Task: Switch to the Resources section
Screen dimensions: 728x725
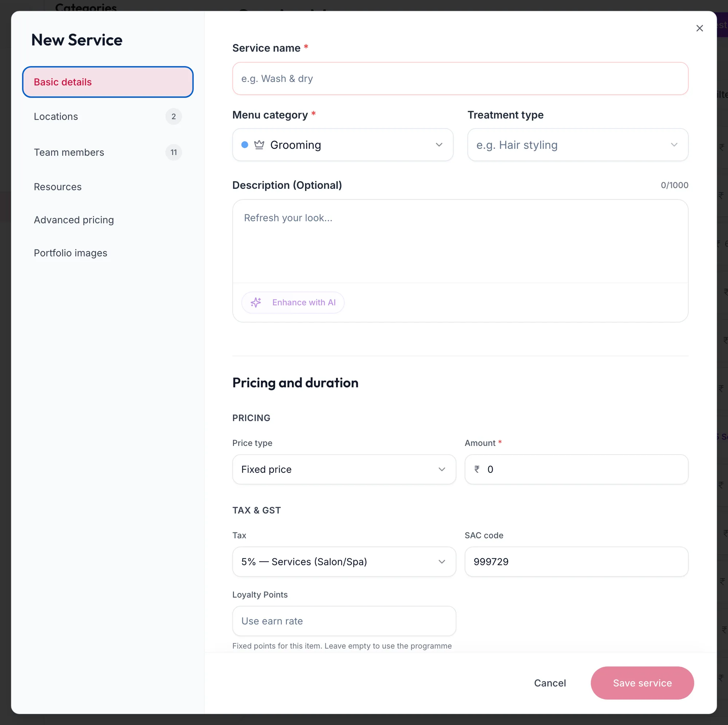Action: coord(108,187)
